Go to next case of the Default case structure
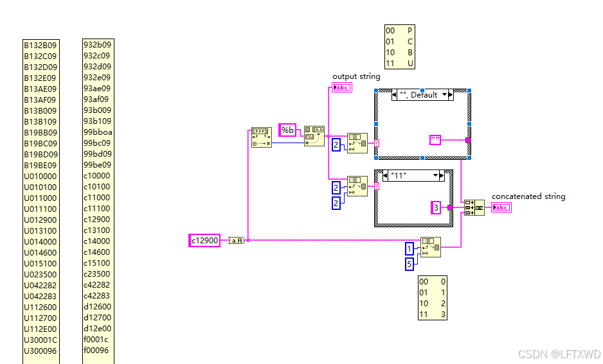The image size is (603, 364). [x=451, y=95]
